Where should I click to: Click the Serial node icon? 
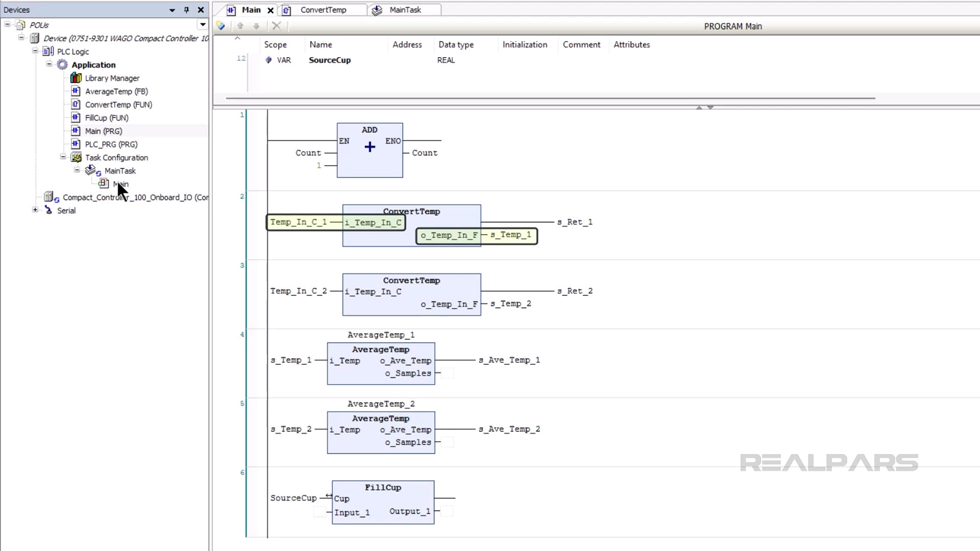[x=48, y=210]
